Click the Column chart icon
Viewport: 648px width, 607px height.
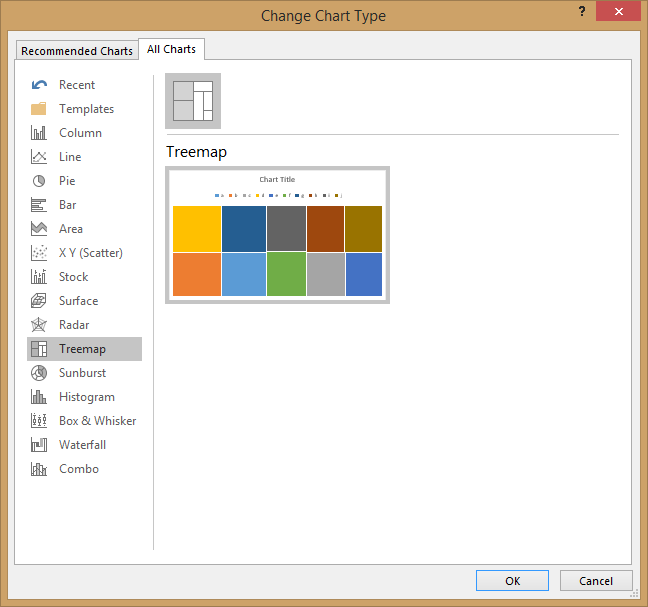(x=39, y=133)
